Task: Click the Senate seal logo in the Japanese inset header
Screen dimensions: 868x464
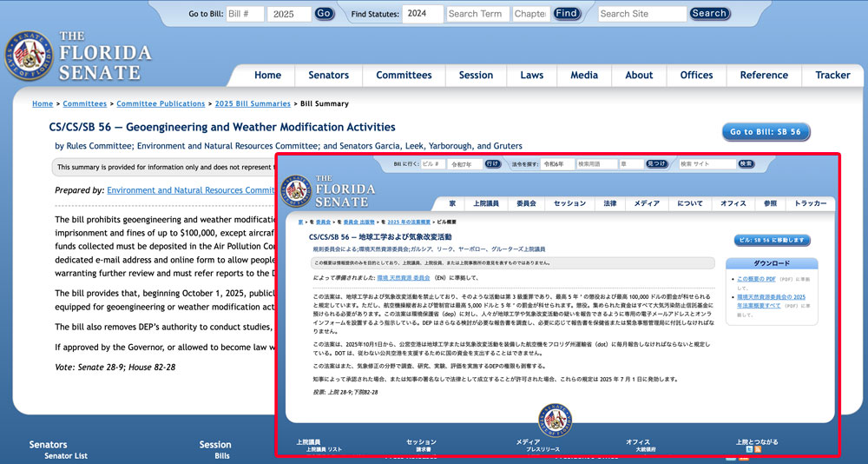Action: click(x=296, y=191)
